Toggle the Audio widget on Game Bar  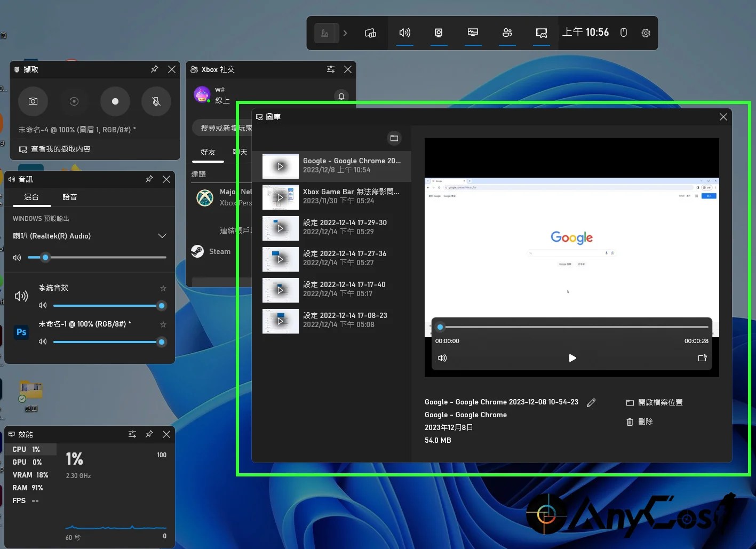point(405,33)
